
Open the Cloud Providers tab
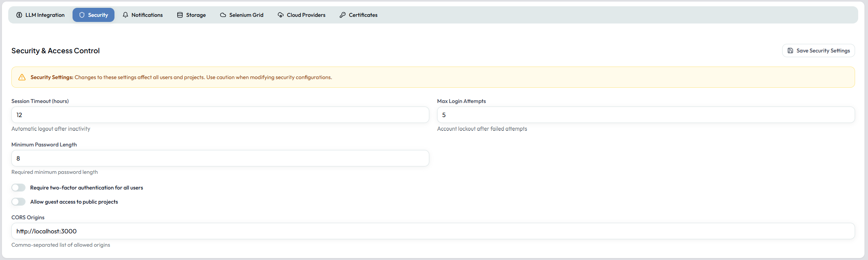[301, 15]
